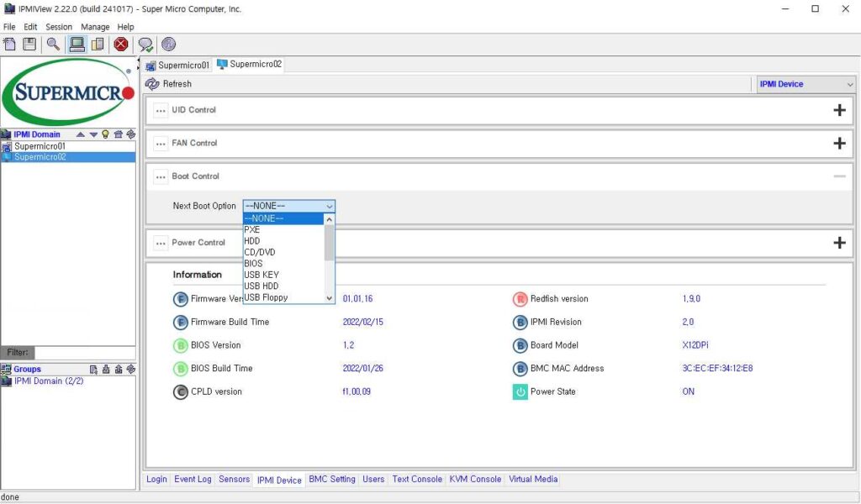
Task: Click the CPLD version C icon
Action: click(181, 391)
